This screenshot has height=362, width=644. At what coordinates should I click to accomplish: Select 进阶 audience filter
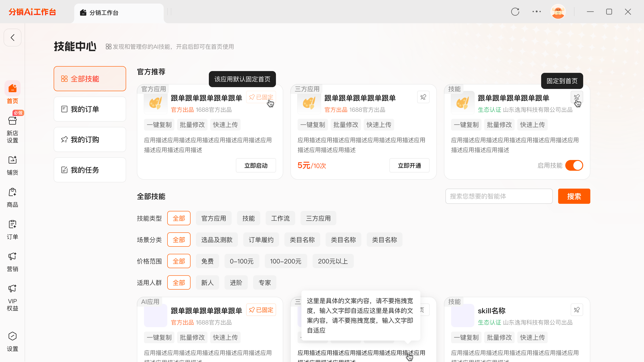pyautogui.click(x=236, y=283)
